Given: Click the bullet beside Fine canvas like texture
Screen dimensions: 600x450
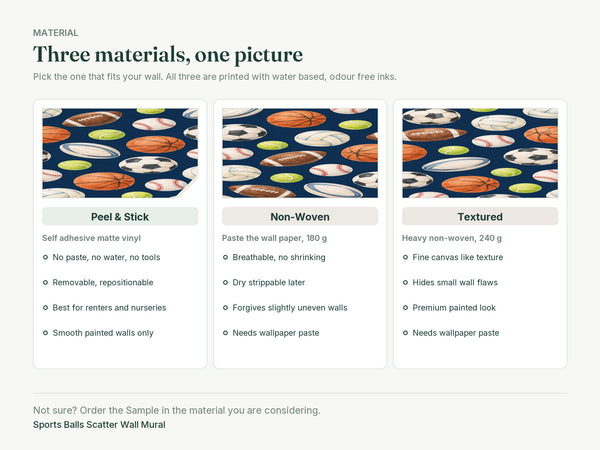Looking at the screenshot, I should pyautogui.click(x=405, y=257).
